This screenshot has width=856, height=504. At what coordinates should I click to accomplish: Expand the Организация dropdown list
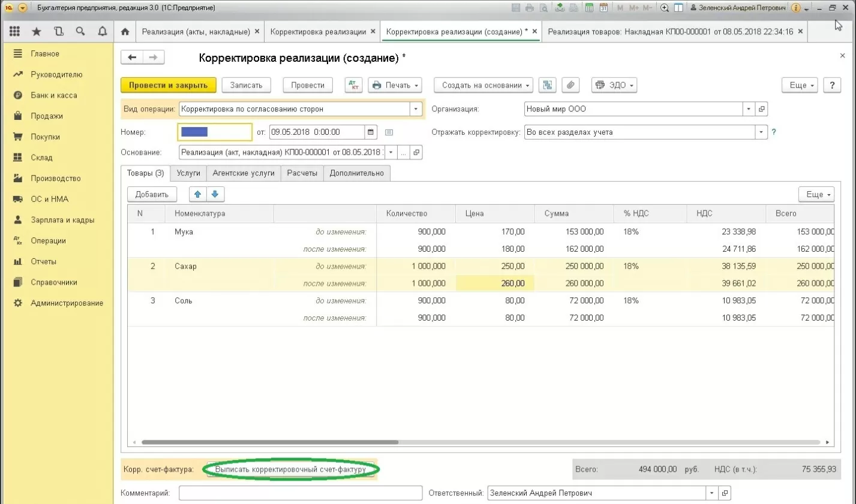[749, 109]
